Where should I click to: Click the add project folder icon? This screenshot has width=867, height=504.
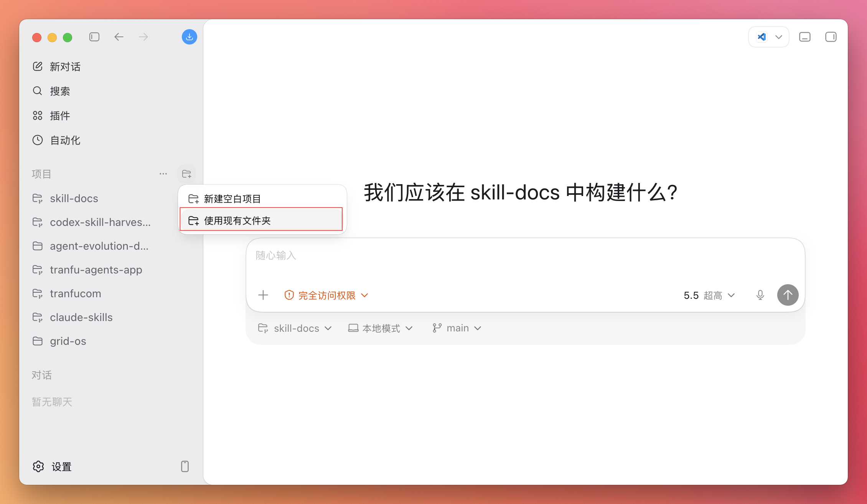pyautogui.click(x=187, y=174)
